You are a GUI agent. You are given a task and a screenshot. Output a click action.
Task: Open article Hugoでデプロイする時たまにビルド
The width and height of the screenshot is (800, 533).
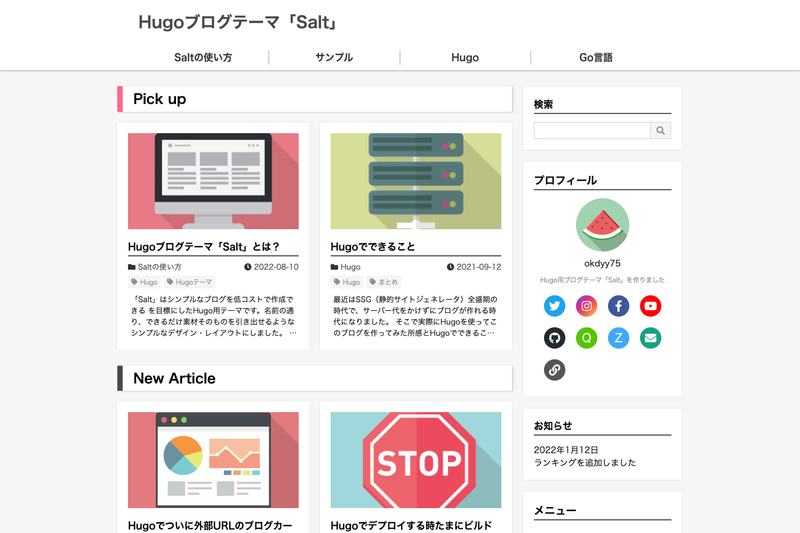click(411, 525)
